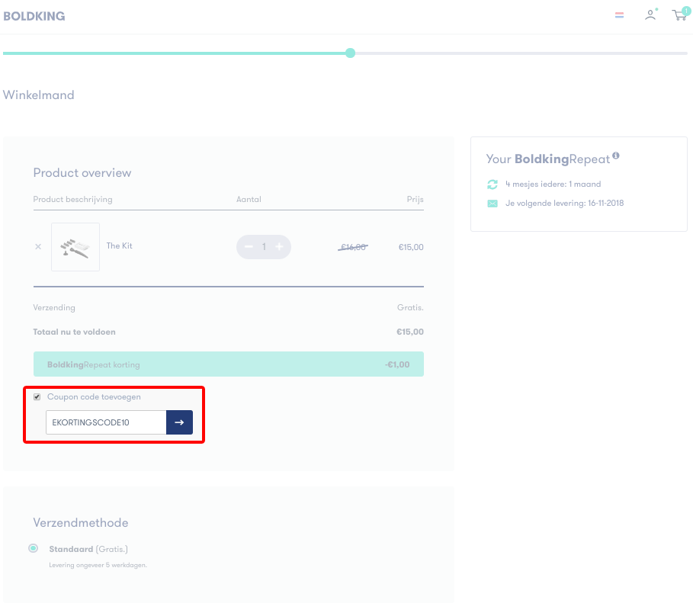Uncheck Coupon code toevoegen checkbox
This screenshot has height=616, width=693.
[x=37, y=397]
